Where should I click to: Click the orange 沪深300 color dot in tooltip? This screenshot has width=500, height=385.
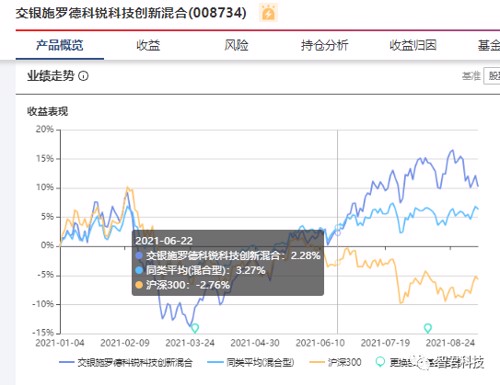(x=139, y=285)
